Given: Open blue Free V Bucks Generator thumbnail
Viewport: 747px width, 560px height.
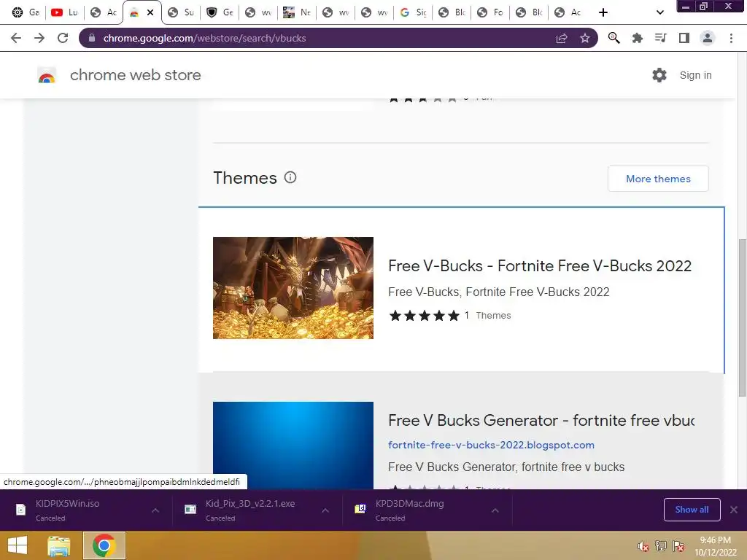Looking at the screenshot, I should click(293, 446).
